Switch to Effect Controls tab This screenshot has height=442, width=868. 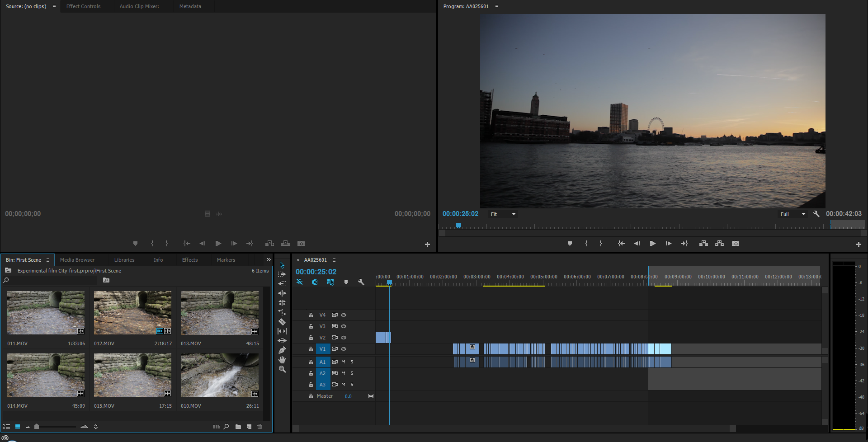[84, 6]
